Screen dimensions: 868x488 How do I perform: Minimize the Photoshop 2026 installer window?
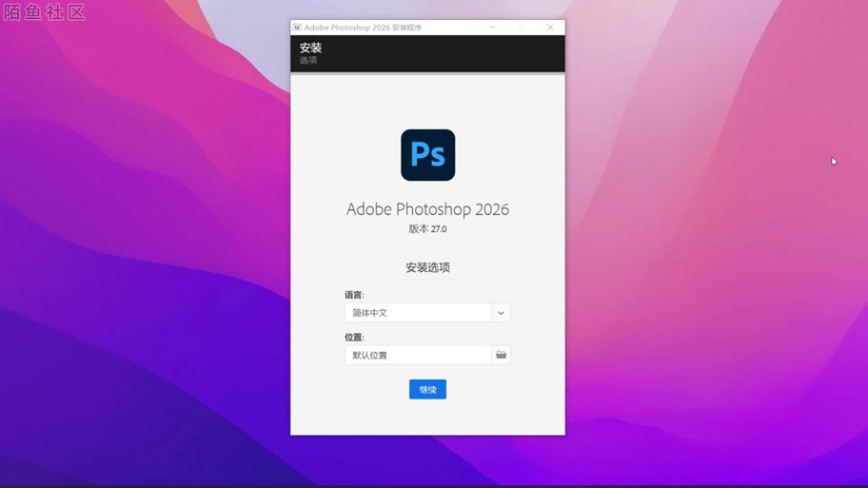pyautogui.click(x=493, y=27)
